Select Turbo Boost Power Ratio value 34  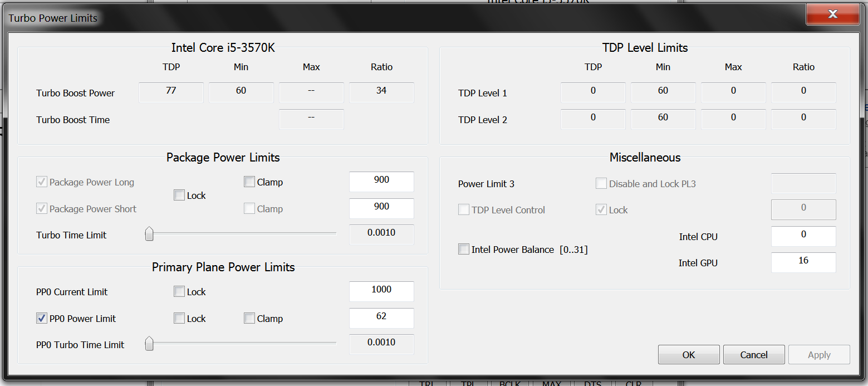381,92
